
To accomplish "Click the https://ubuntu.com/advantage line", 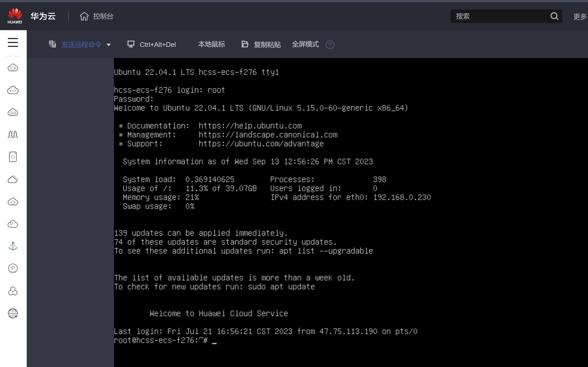I will tap(261, 144).
